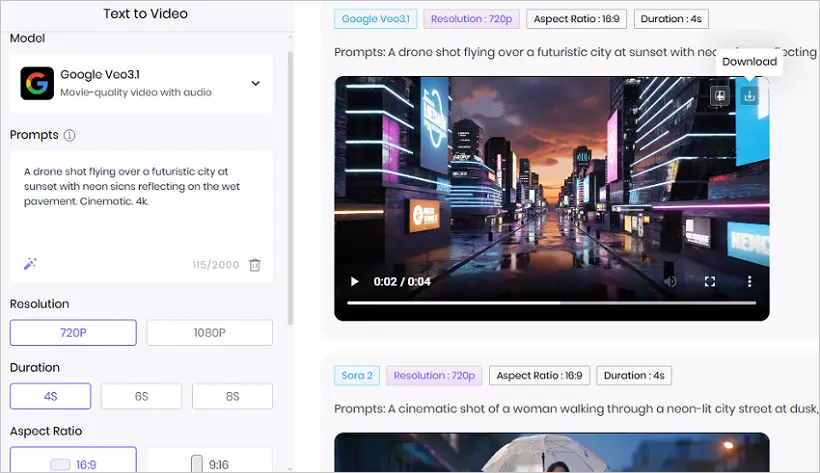Click the Sora 2 tag on the second result
820x473 pixels.
(357, 376)
